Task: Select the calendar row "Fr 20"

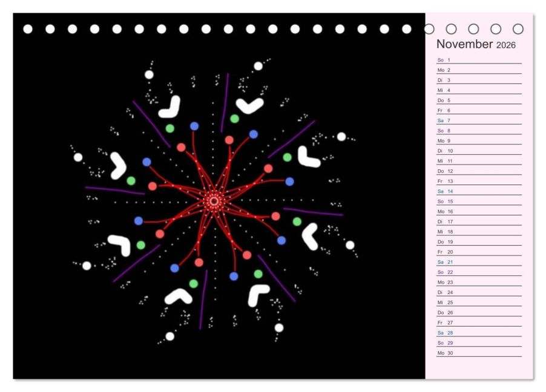Action: coord(479,252)
